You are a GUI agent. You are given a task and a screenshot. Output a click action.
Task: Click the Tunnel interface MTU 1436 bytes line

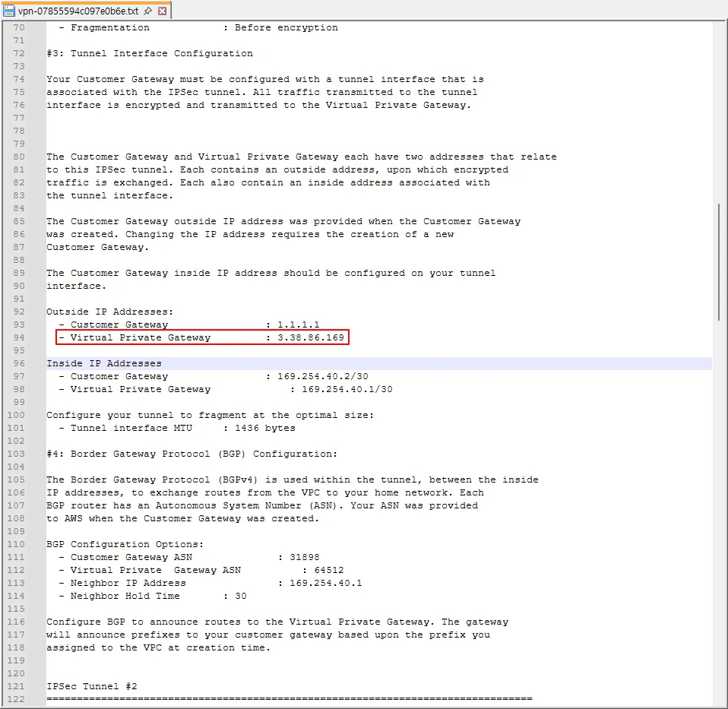(177, 428)
